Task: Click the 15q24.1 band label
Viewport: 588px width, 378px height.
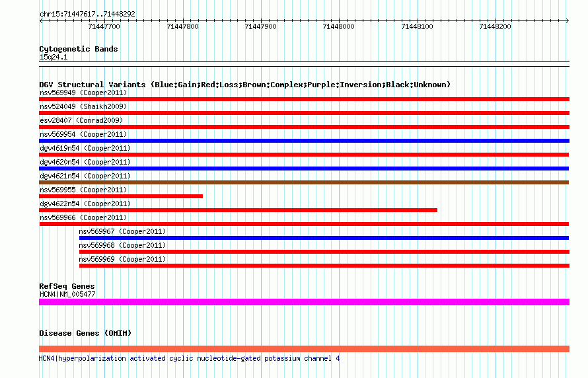Action: [x=54, y=57]
